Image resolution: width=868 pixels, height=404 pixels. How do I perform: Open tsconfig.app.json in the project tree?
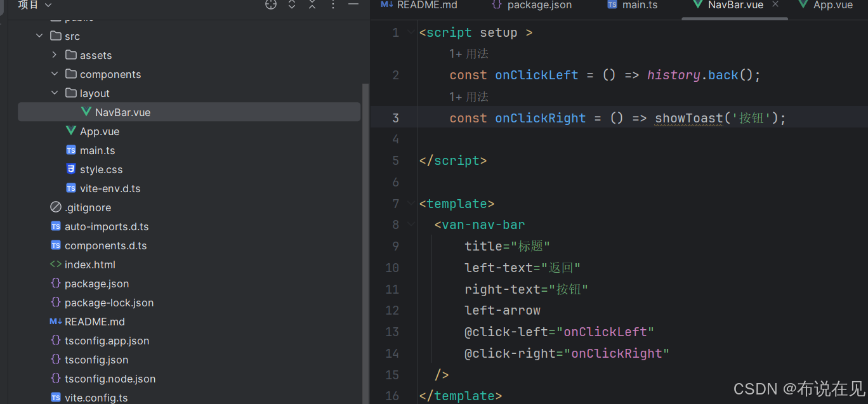click(x=107, y=341)
